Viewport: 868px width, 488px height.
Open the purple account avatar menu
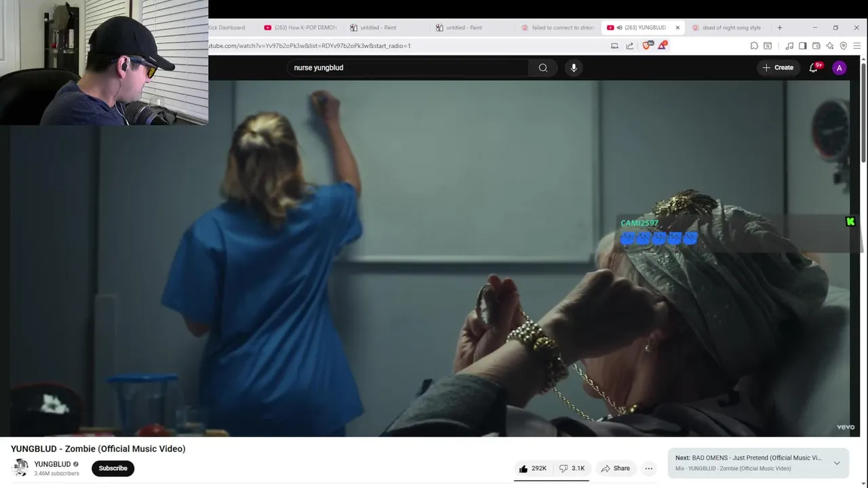point(840,68)
